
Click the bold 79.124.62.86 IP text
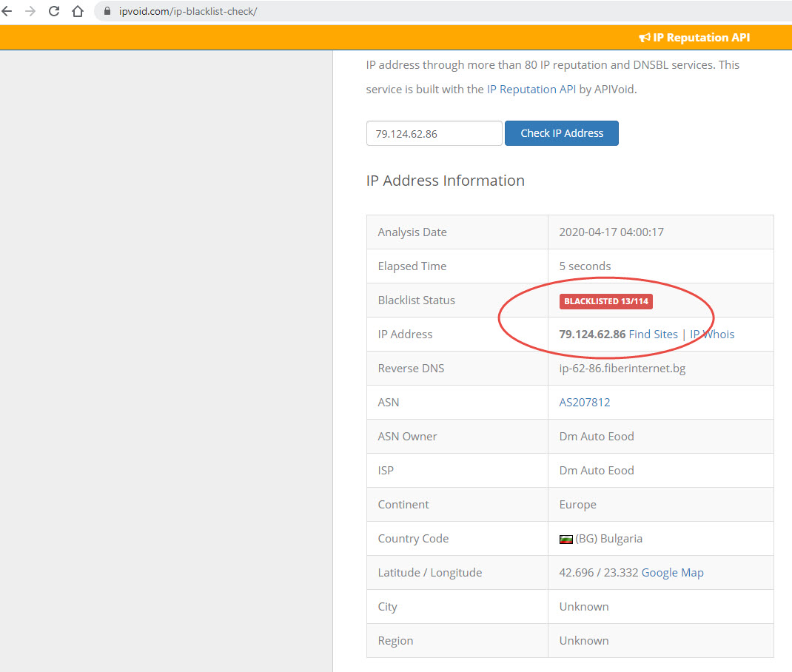pyautogui.click(x=592, y=334)
